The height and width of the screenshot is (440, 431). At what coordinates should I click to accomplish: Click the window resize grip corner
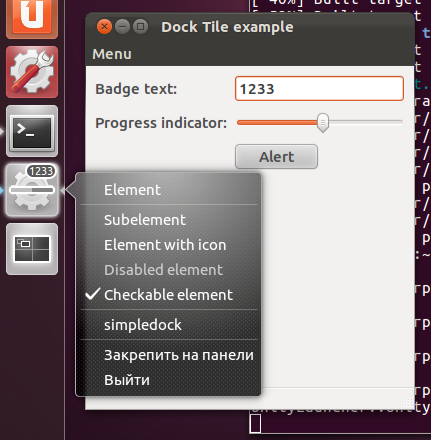click(408, 403)
